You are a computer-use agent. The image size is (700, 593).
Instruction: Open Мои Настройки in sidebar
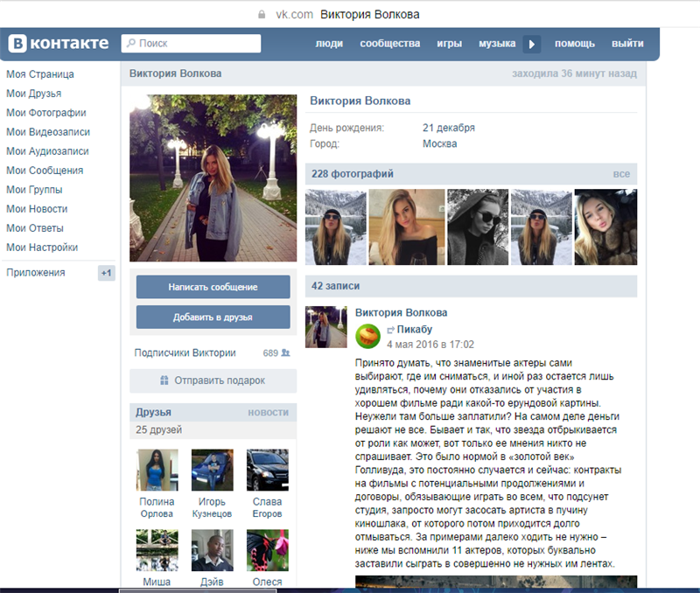pyautogui.click(x=42, y=247)
